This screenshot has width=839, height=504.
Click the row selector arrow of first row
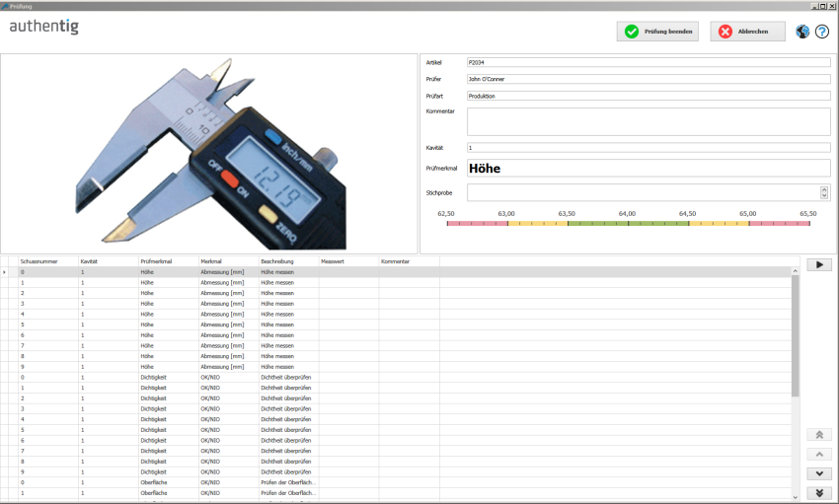point(5,272)
